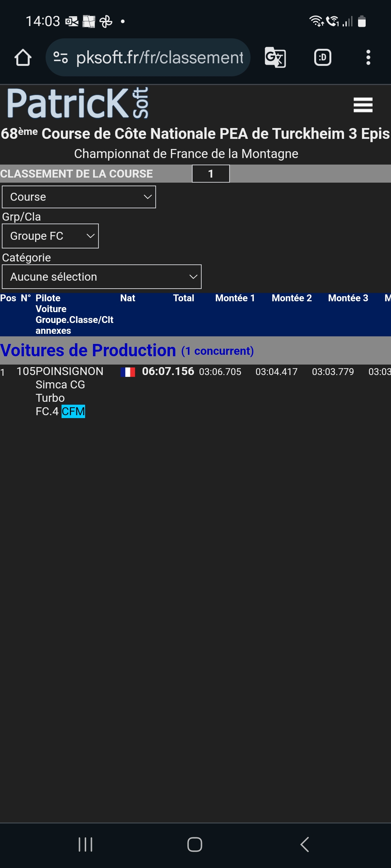The height and width of the screenshot is (868, 391).
Task: Tap the browser home icon
Action: click(23, 58)
